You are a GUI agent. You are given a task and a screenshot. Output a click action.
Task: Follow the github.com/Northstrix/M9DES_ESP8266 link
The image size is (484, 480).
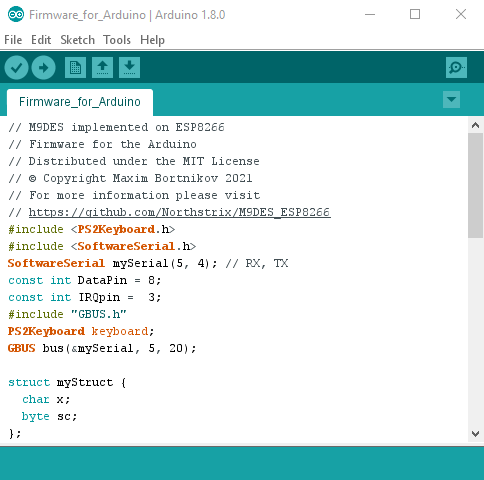180,212
